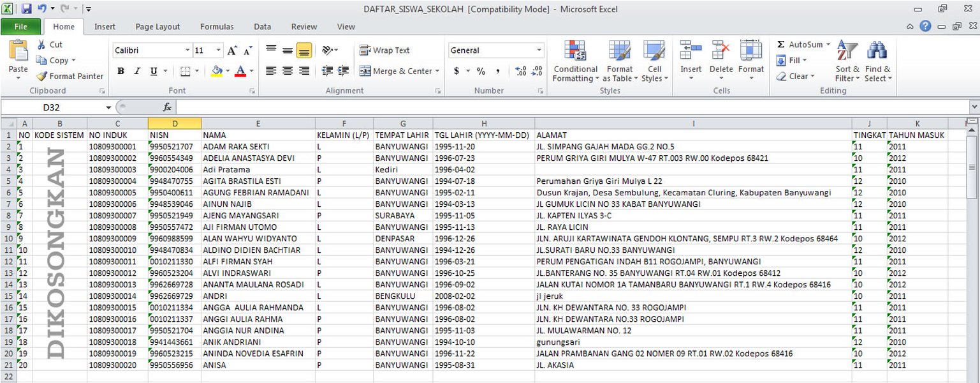Viewport: 980px width, 383px height.
Task: Open the File tab
Action: tap(20, 27)
